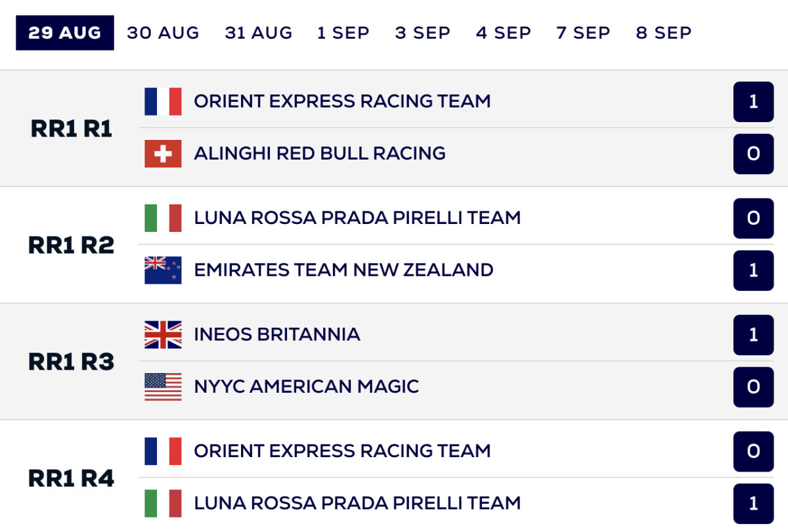This screenshot has width=788, height=532.
Task: Click the Swiss flag beside Alinghi Red Bull Racing
Action: click(163, 154)
